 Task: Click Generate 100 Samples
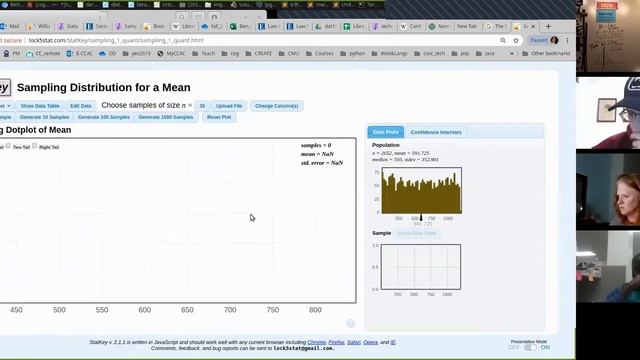tap(104, 117)
